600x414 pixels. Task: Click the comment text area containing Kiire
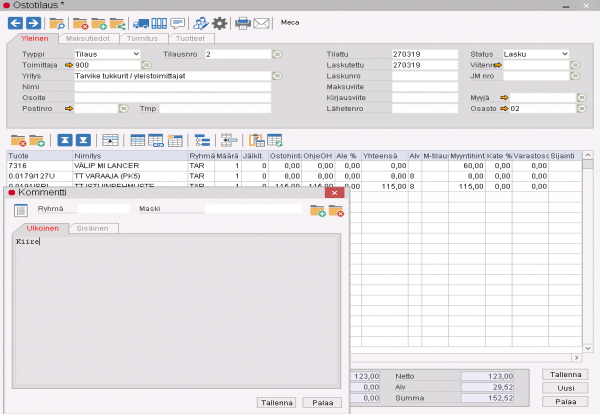click(176, 311)
